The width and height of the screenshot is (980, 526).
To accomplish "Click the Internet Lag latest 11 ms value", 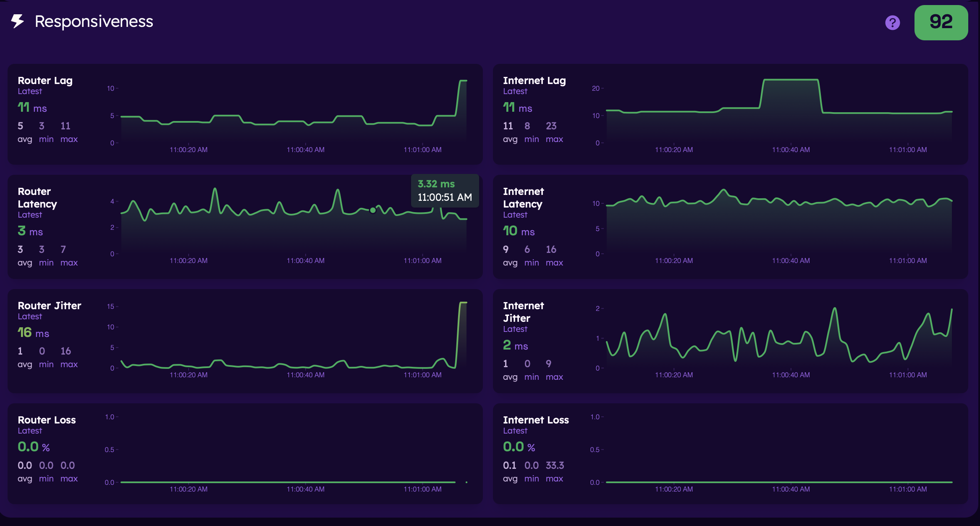I will [x=518, y=108].
